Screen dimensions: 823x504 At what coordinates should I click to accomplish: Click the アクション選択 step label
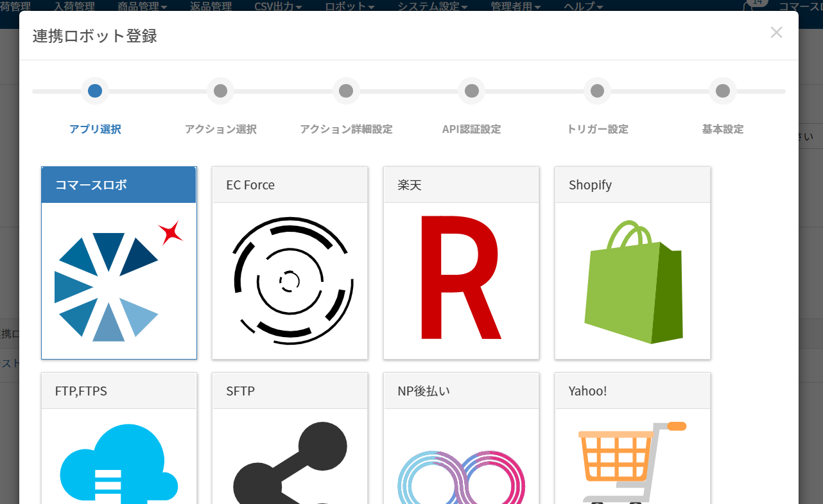pos(221,129)
